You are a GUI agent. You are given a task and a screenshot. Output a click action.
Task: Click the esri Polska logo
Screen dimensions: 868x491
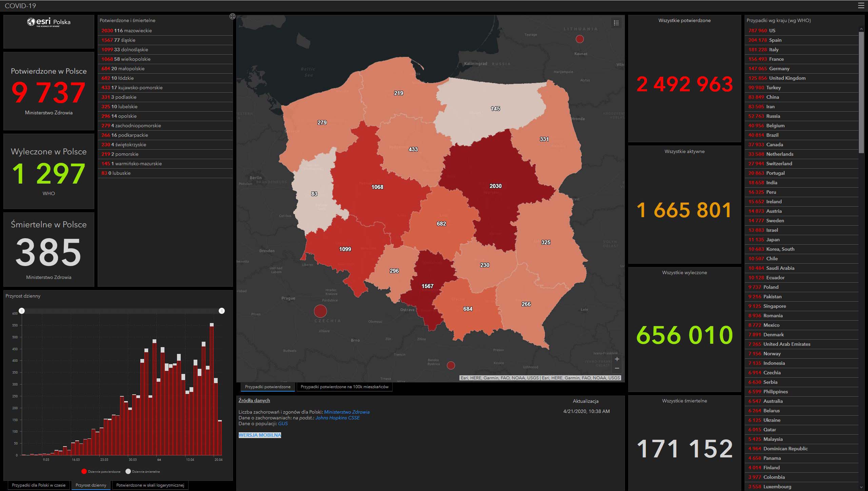[x=49, y=22]
